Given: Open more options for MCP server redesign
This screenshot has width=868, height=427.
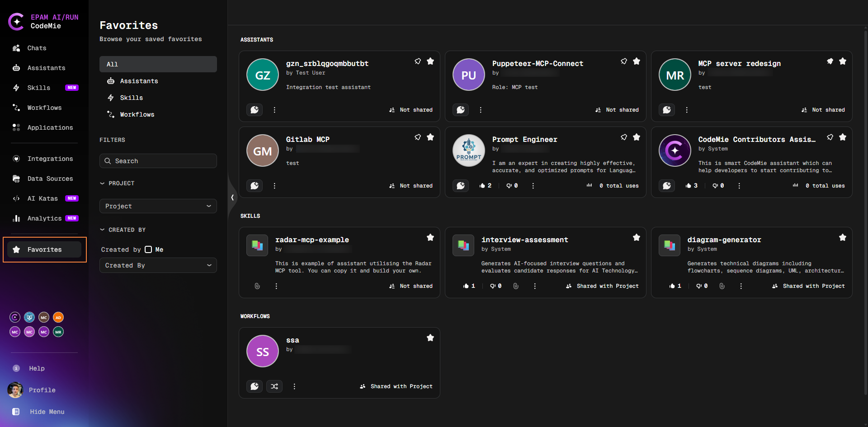Looking at the screenshot, I should click(687, 110).
